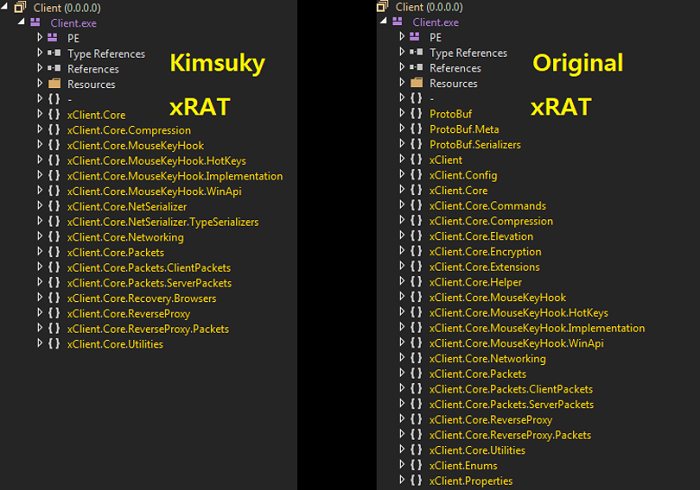The width and height of the screenshot is (700, 490).
Task: Select xClient.Core in left panel
Action: point(96,115)
